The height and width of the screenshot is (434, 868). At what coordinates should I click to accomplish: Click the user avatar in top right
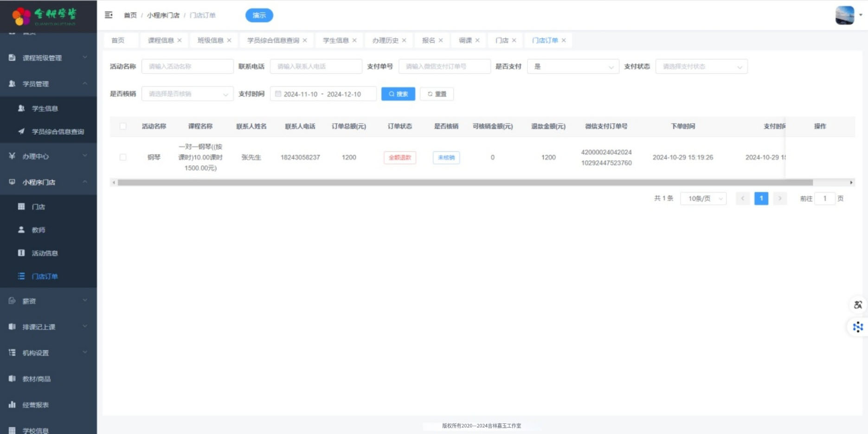[844, 15]
